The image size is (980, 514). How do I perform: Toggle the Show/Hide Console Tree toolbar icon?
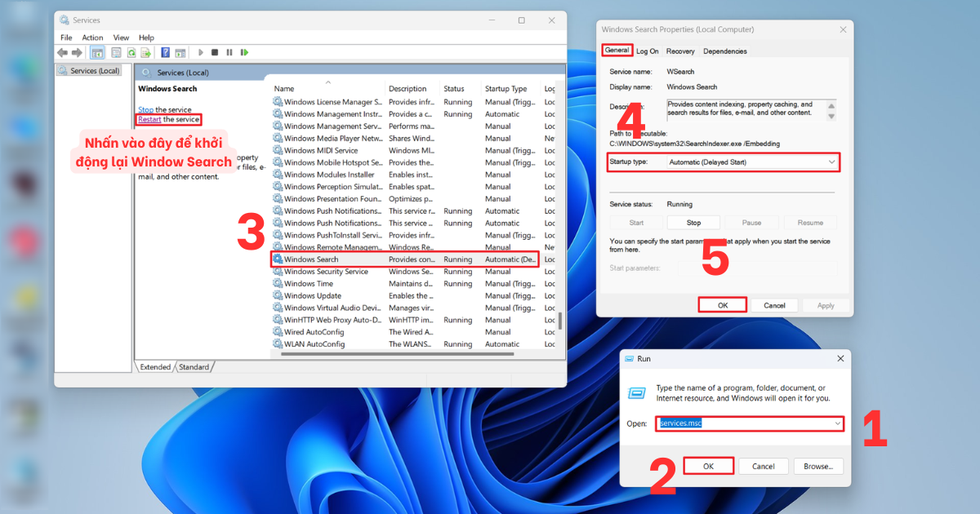pos(97,52)
